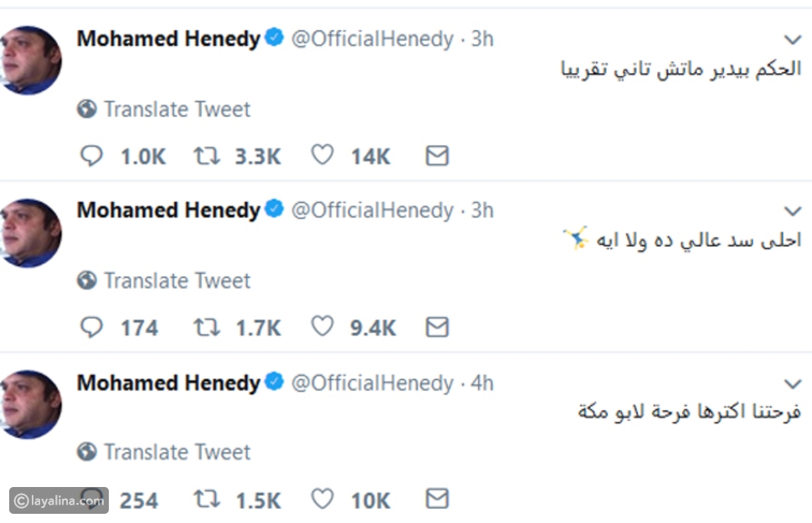
Task: Translate the second tweet
Action: click(x=176, y=280)
